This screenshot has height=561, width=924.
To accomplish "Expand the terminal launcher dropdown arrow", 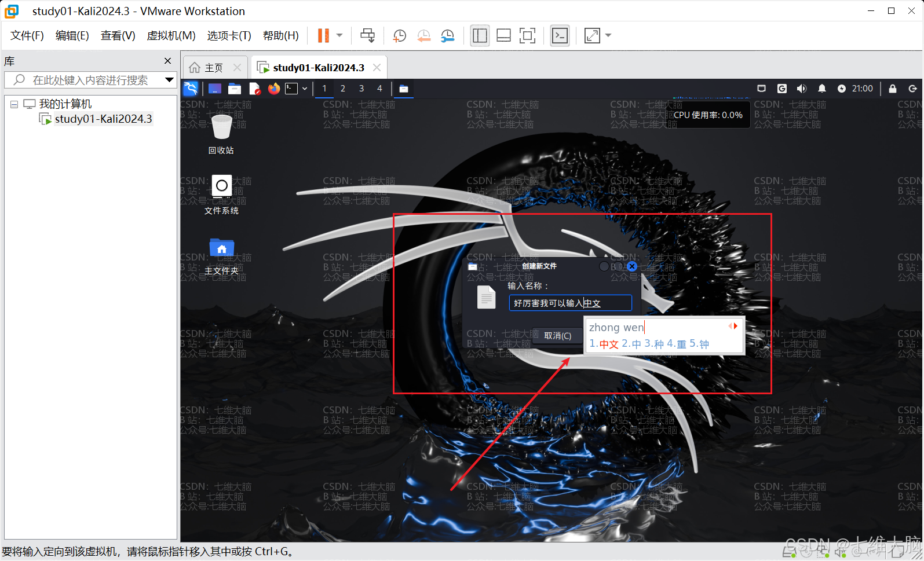I will [305, 89].
